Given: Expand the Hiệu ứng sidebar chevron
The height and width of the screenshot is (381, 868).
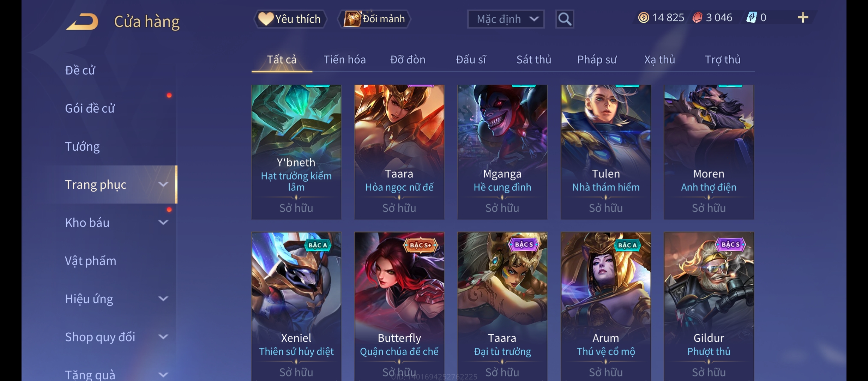Looking at the screenshot, I should [x=163, y=299].
